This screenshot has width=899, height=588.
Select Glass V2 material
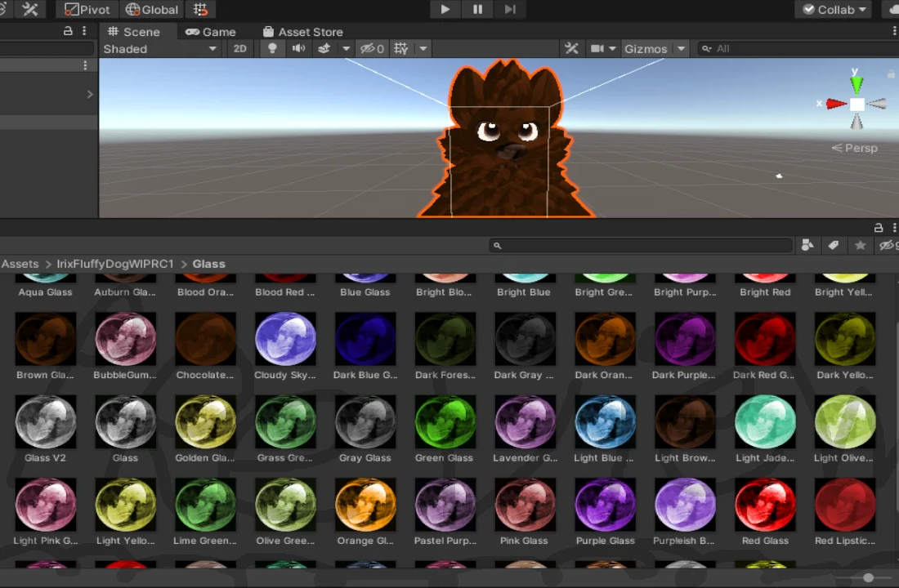(x=45, y=421)
